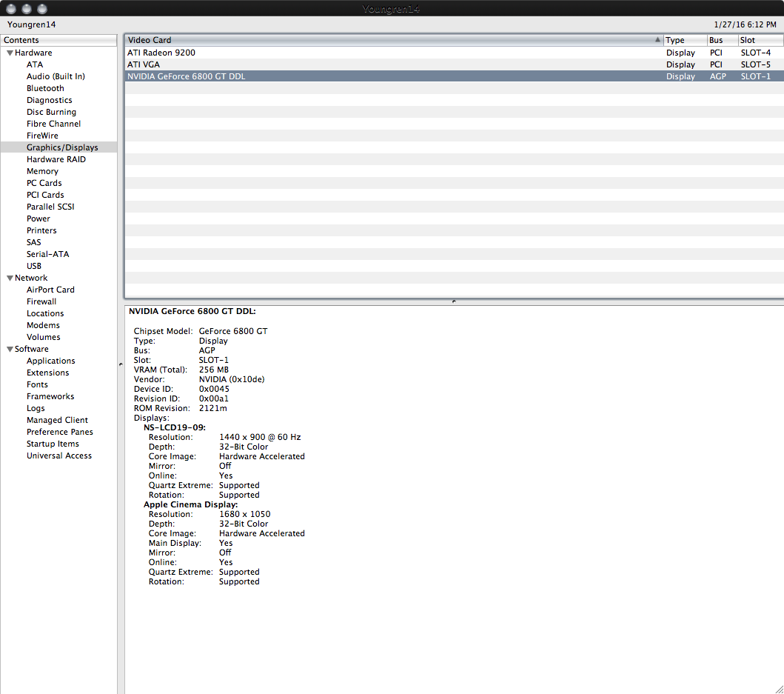The image size is (784, 694).
Task: Open Parallel SCSI section
Action: [x=50, y=207]
